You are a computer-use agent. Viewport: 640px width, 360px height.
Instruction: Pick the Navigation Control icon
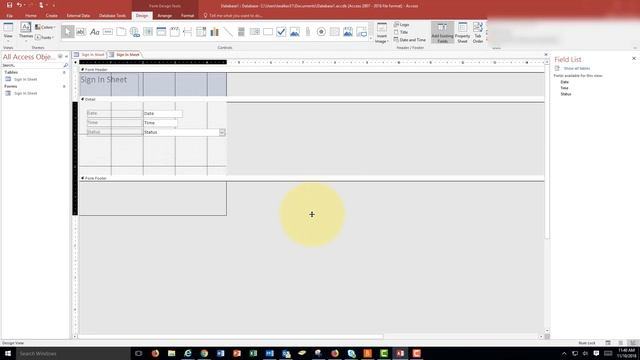tap(161, 32)
